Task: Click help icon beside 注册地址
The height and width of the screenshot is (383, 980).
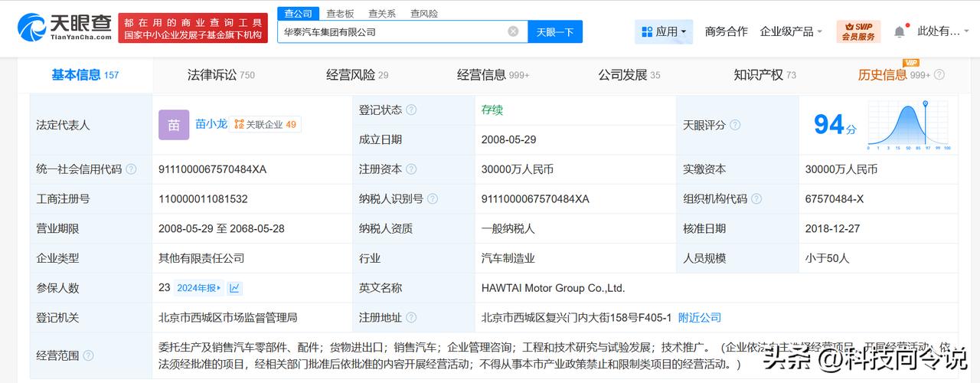Action: (411, 318)
